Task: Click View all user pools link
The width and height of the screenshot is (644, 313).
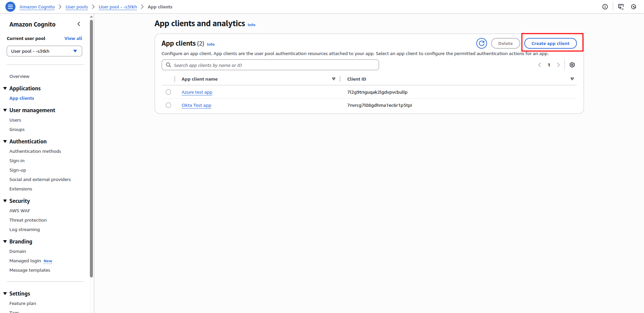Action: pyautogui.click(x=73, y=38)
